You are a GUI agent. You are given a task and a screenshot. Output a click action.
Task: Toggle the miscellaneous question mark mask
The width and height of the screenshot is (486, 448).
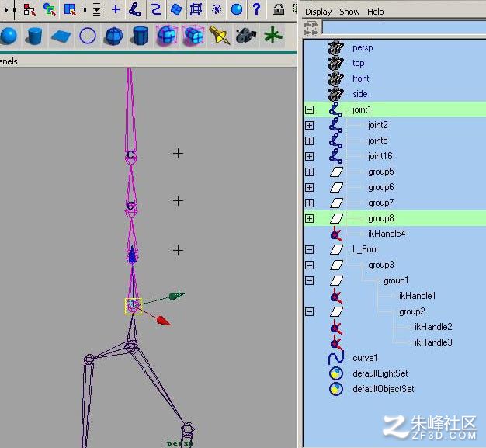[x=256, y=9]
